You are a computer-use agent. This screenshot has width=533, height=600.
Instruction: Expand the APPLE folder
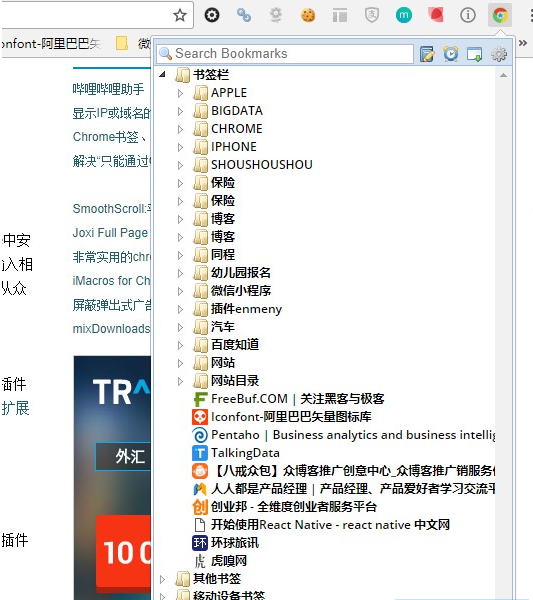click(180, 93)
